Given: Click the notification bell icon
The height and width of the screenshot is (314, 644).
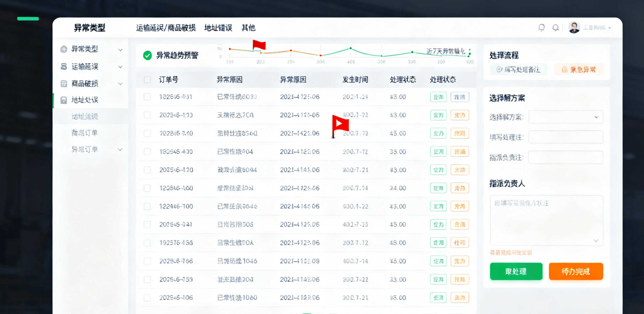Looking at the screenshot, I should (541, 28).
